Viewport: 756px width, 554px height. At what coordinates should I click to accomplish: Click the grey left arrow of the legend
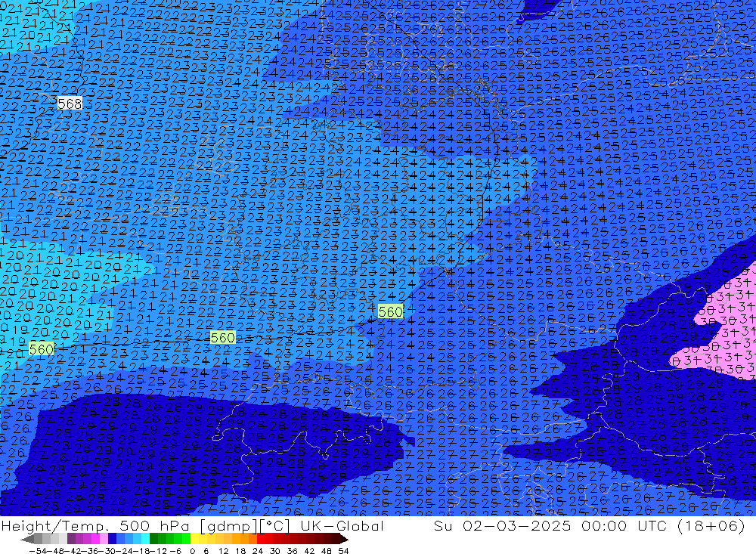point(27,539)
